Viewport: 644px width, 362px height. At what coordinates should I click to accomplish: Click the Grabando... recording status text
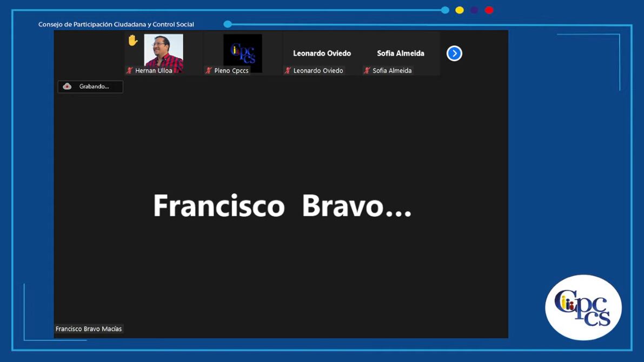[x=94, y=86]
